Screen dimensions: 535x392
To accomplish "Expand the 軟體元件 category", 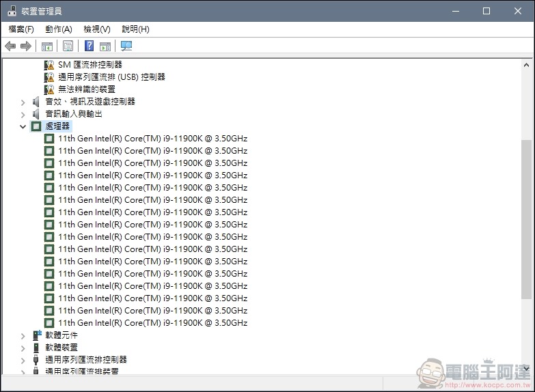I will point(23,336).
